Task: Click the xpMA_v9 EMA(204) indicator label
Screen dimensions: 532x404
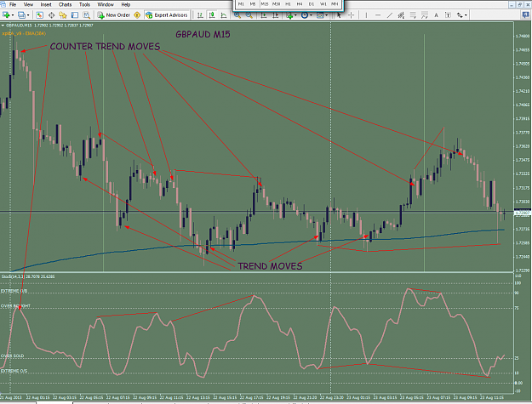Action: tap(24, 33)
